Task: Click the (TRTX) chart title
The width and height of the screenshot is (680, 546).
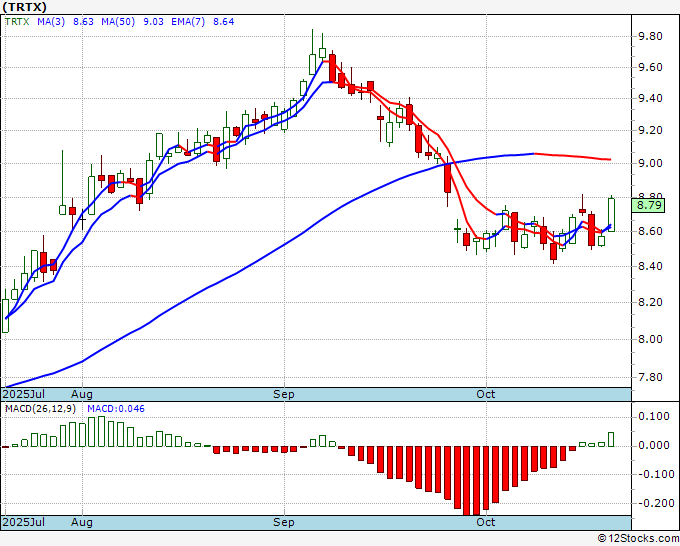Action: tap(24, 7)
